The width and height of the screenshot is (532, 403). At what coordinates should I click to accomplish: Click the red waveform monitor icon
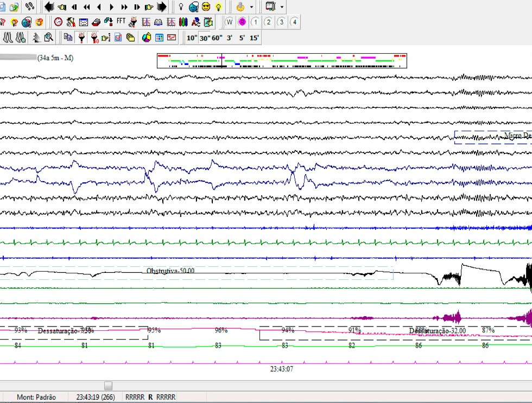click(172, 37)
